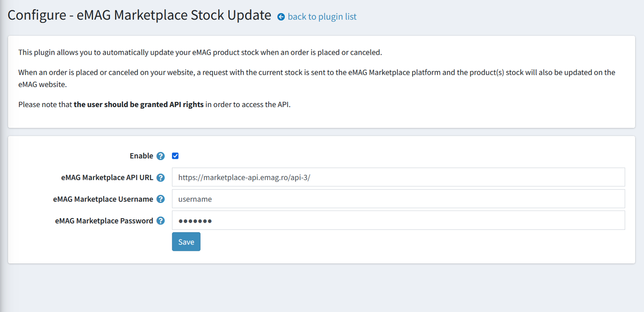Click the paragraph starting 'When an order is placed'
Viewport: 644px width, 312px height.
[317, 79]
